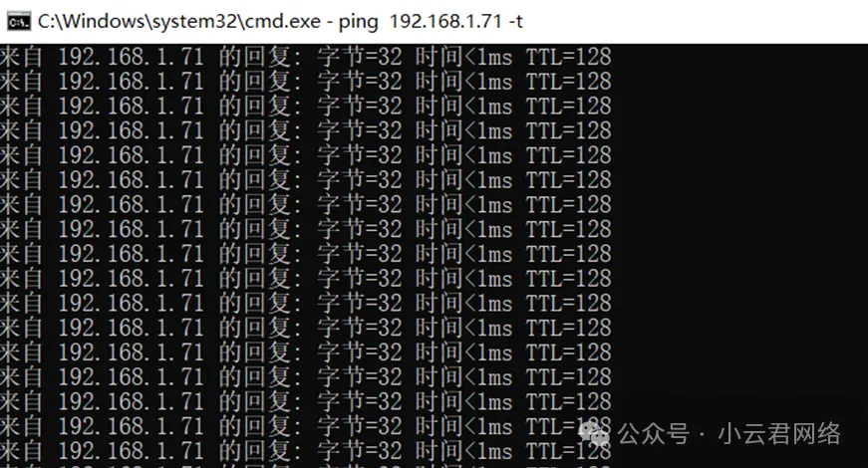Click the WeChat logo in the watermark
This screenshot has width=868, height=468.
593,433
